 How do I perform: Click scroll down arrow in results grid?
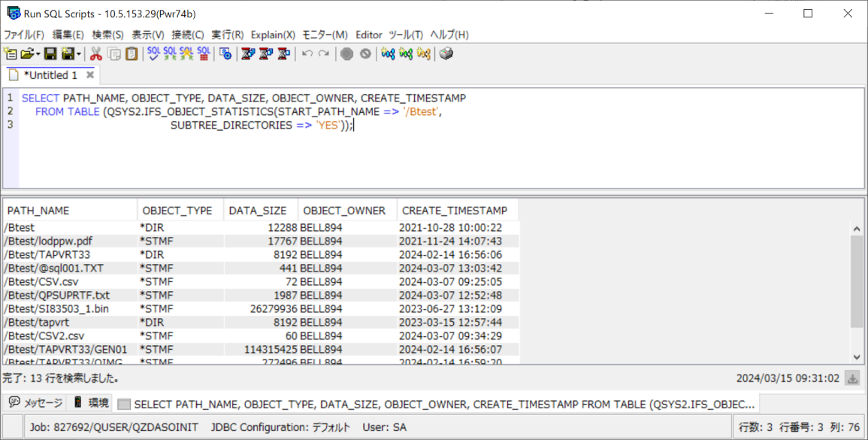point(857,357)
